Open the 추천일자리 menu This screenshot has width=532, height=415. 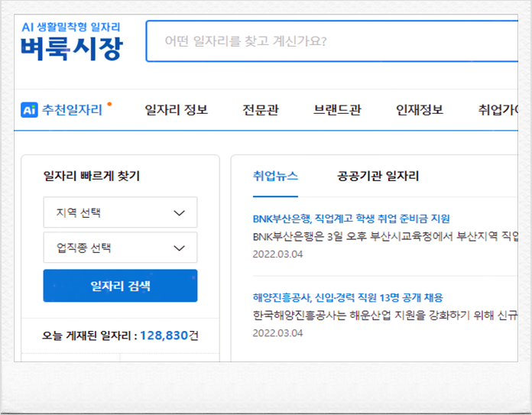pyautogui.click(x=72, y=109)
